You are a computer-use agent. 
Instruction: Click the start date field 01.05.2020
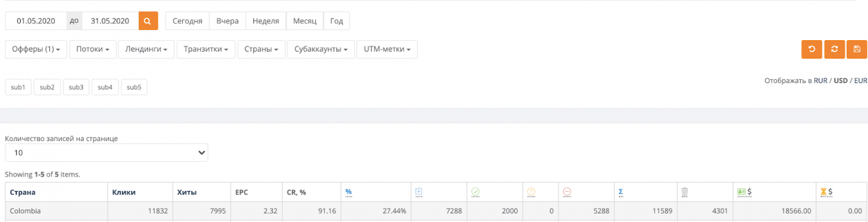click(36, 21)
